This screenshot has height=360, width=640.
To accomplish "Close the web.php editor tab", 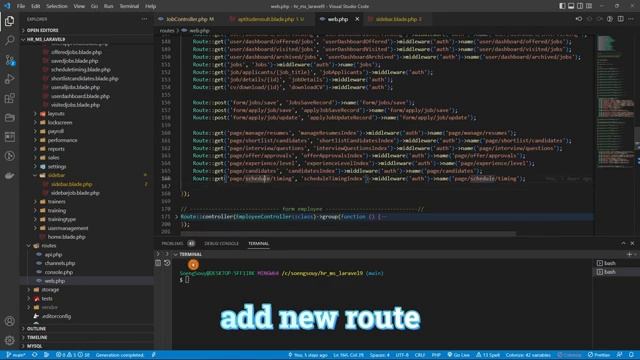I will (357, 19).
